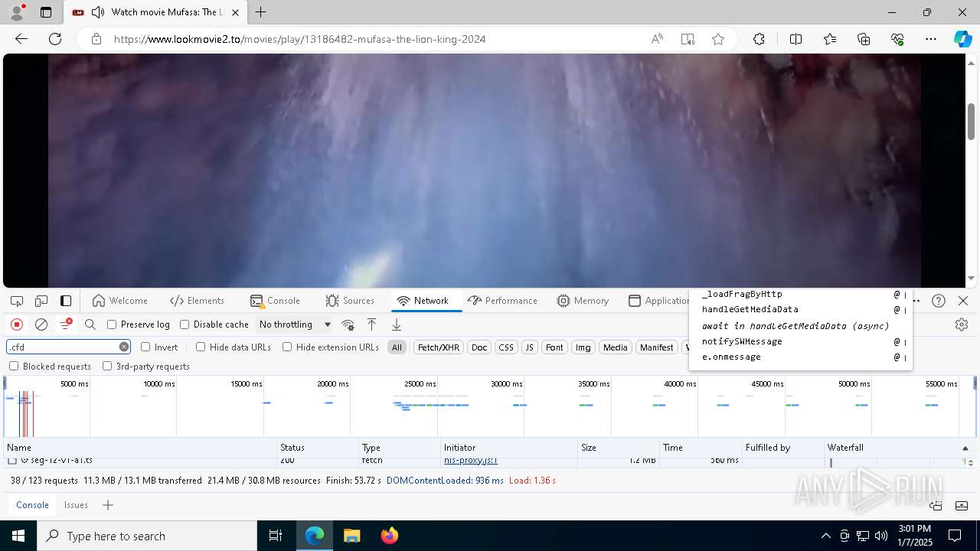Open Copilot sidebar icon
This screenshot has height=551, width=980.
point(963,39)
